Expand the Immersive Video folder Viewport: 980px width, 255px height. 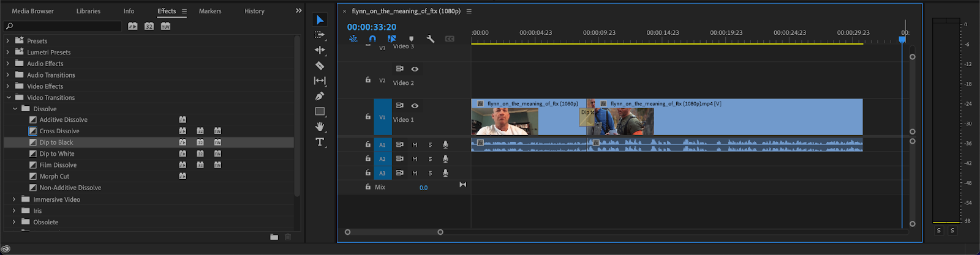click(14, 199)
